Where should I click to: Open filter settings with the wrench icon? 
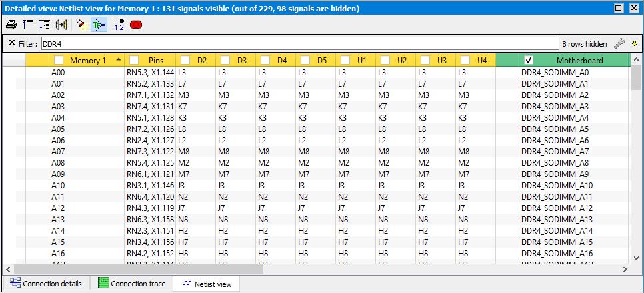tap(619, 43)
